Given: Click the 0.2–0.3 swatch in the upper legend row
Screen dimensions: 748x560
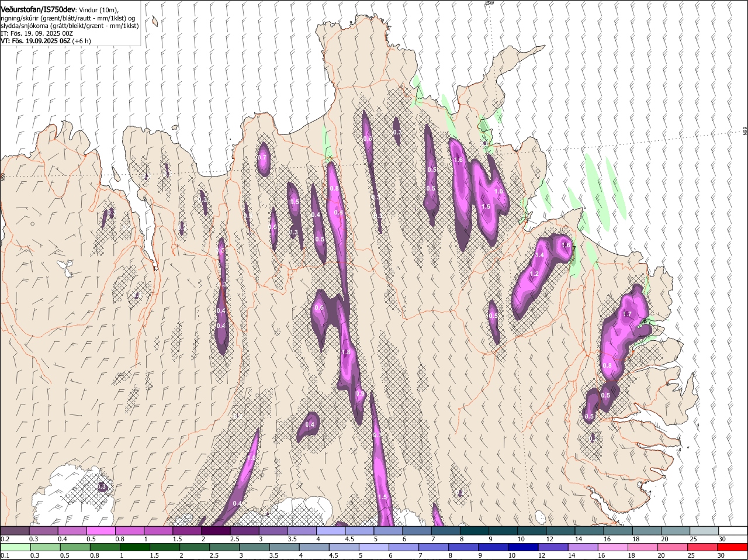Looking at the screenshot, I should (15, 530).
